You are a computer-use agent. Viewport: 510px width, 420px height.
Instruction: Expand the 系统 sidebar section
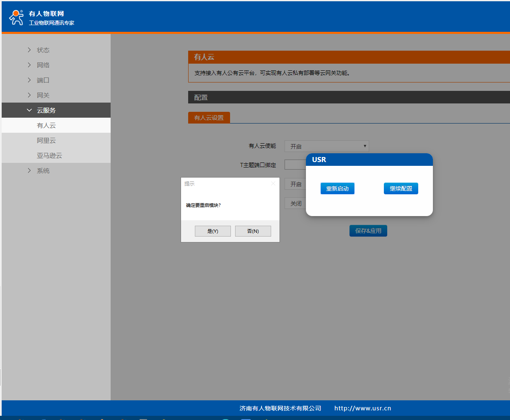43,171
